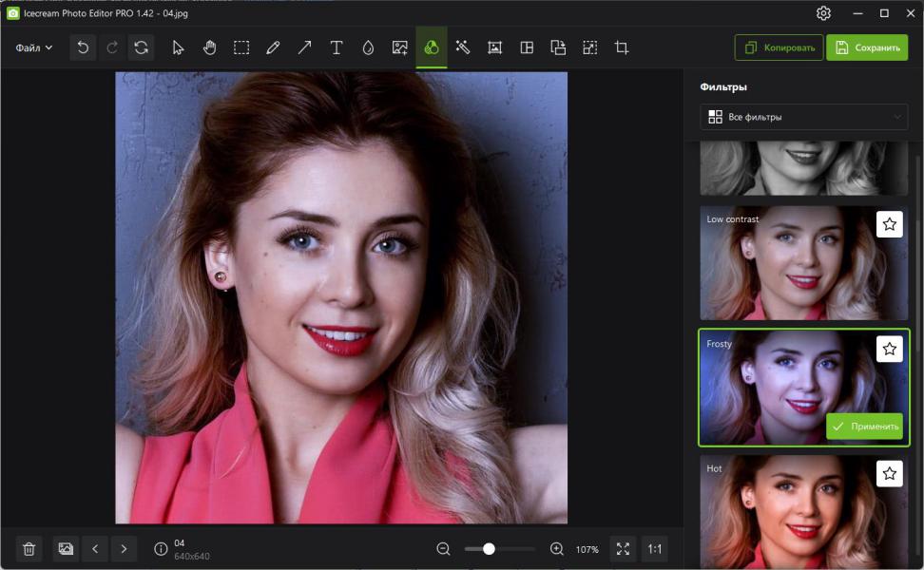Screen dimensions: 924x570
Task: Select the pencil draw tool
Action: 273,47
